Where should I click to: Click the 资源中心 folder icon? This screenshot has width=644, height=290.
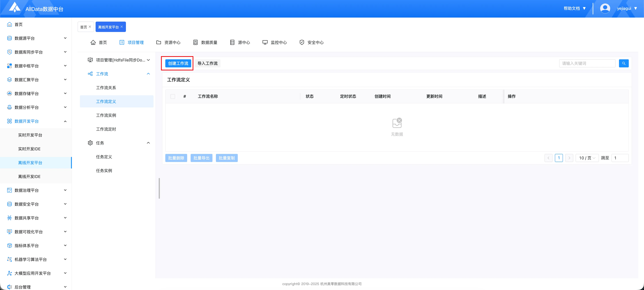(x=159, y=42)
